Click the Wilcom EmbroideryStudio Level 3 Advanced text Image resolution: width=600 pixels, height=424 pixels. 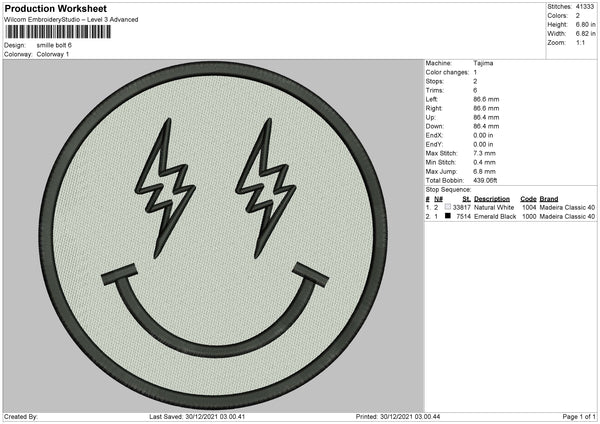pyautogui.click(x=71, y=20)
